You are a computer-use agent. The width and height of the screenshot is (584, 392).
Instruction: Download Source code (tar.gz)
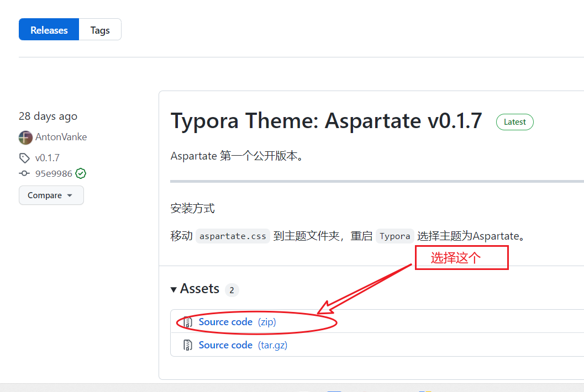(243, 345)
